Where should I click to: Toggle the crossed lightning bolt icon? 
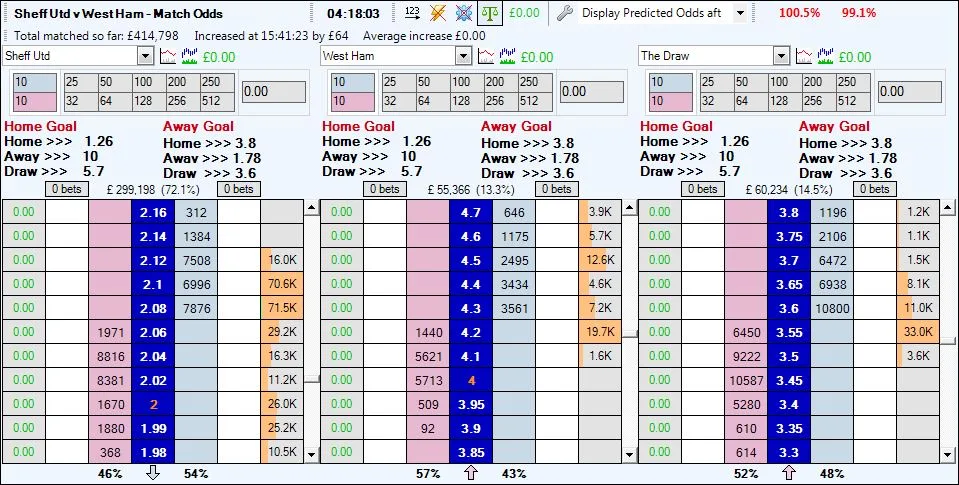(x=438, y=12)
